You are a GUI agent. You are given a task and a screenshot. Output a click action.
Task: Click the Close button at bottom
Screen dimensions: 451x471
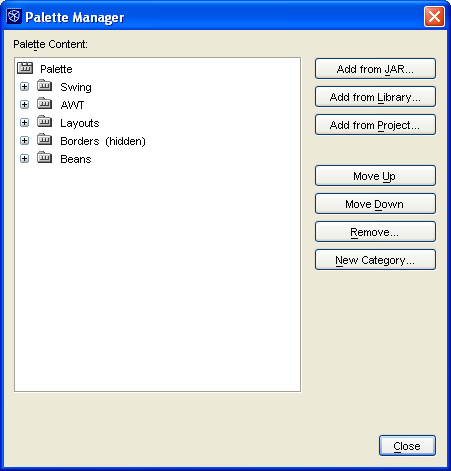(x=407, y=446)
